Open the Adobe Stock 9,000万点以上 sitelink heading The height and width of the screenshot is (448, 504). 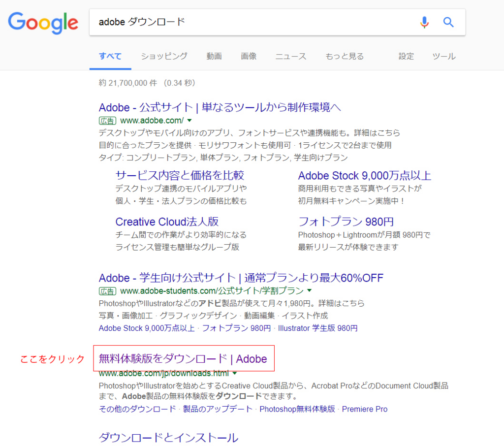(365, 176)
